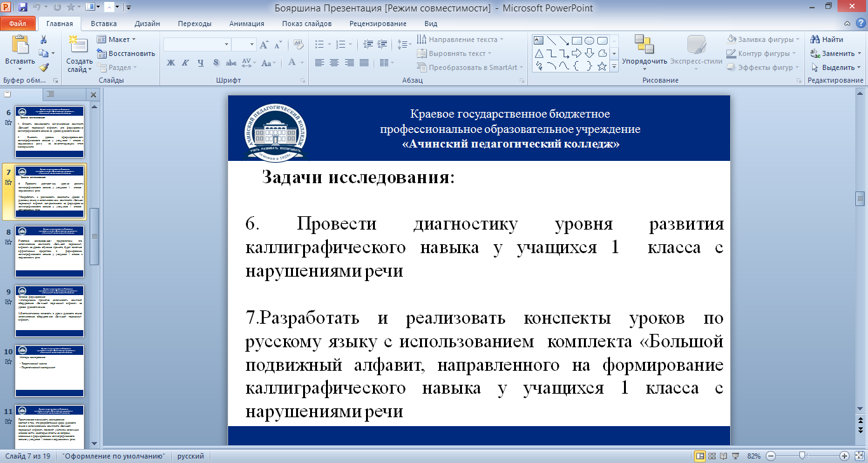Toggle italic К formatting
The height and width of the screenshot is (463, 868).
tap(186, 62)
